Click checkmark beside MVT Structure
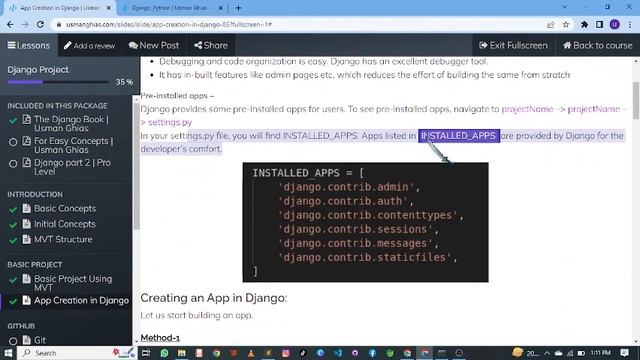Image resolution: width=640 pixels, height=360 pixels. (x=13, y=240)
